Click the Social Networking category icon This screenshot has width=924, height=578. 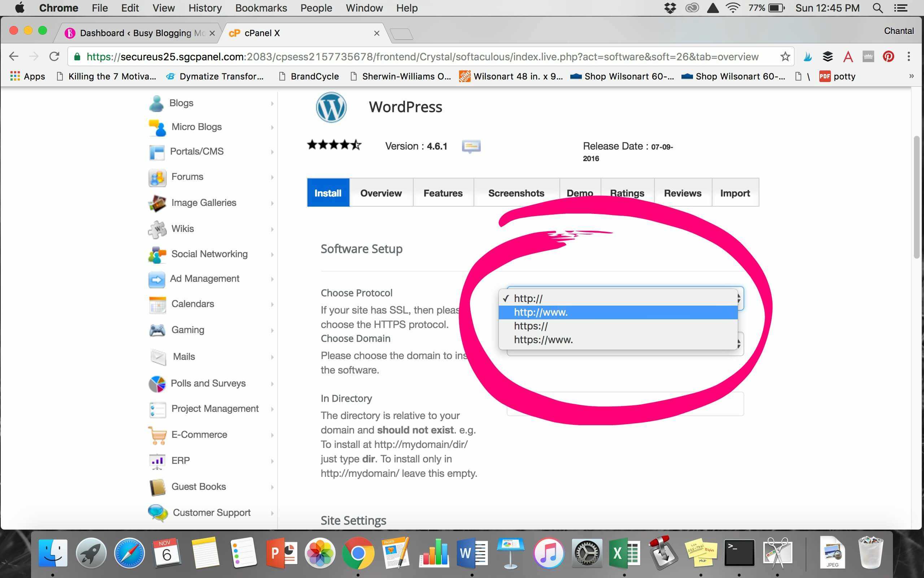(x=157, y=255)
